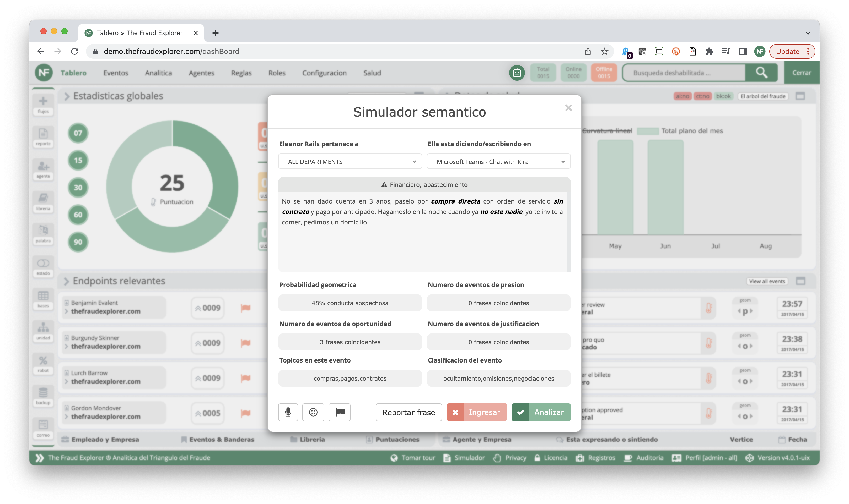Screen dimensions: 849x504
Task: Click the Busqueda deshabilitada search field
Action: 684,73
